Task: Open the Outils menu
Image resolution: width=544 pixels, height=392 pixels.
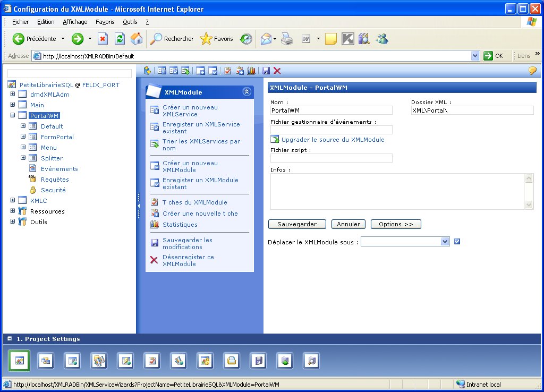Action: 130,22
